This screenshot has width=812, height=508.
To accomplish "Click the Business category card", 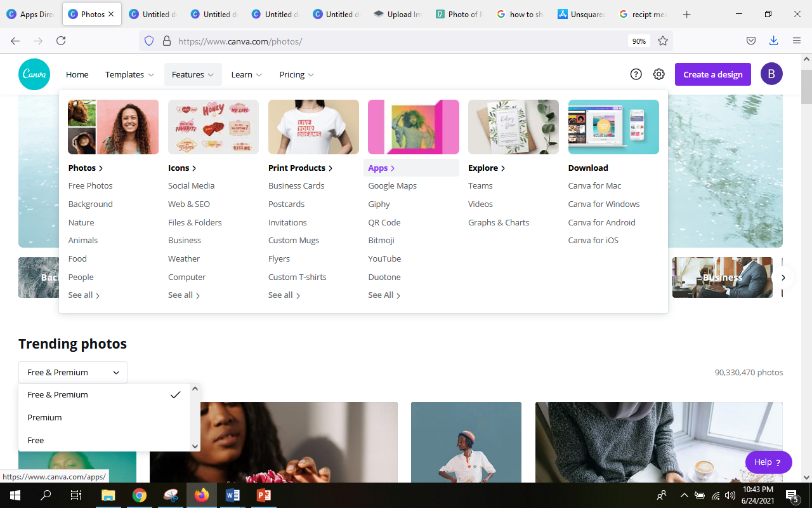I will pos(723,277).
